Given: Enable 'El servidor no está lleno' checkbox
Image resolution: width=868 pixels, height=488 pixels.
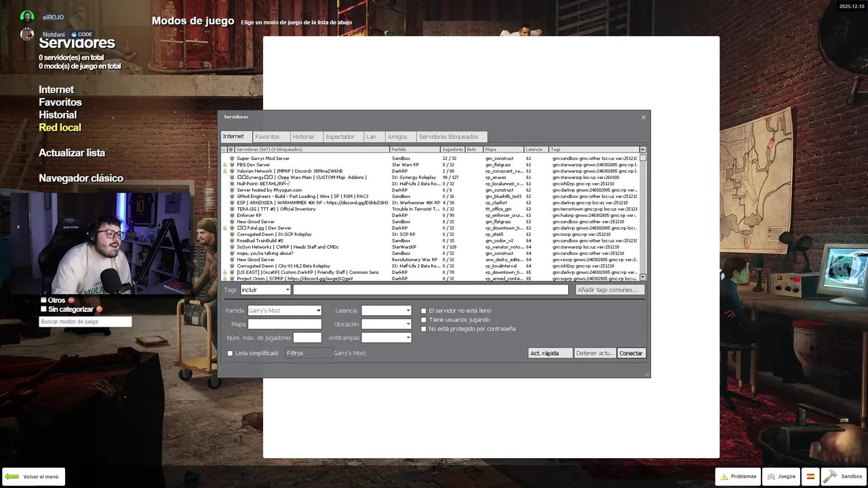Looking at the screenshot, I should (424, 311).
